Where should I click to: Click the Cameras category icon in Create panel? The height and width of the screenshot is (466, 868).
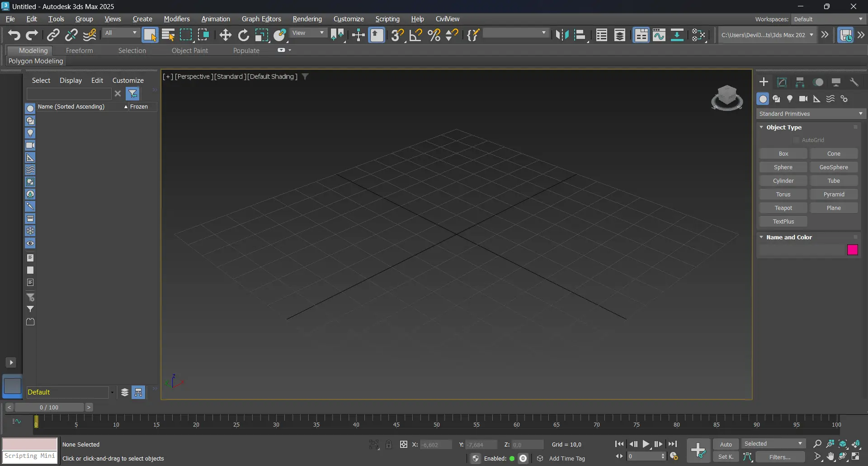pyautogui.click(x=803, y=99)
